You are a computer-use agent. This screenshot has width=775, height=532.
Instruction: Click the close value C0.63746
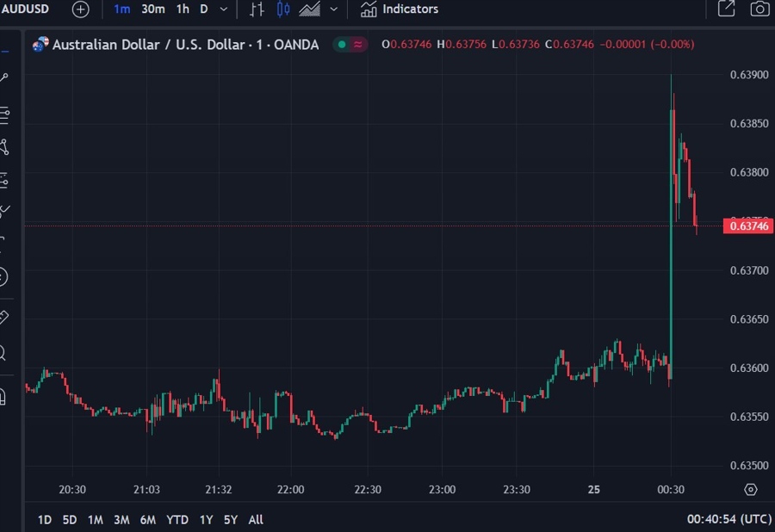[x=569, y=45]
